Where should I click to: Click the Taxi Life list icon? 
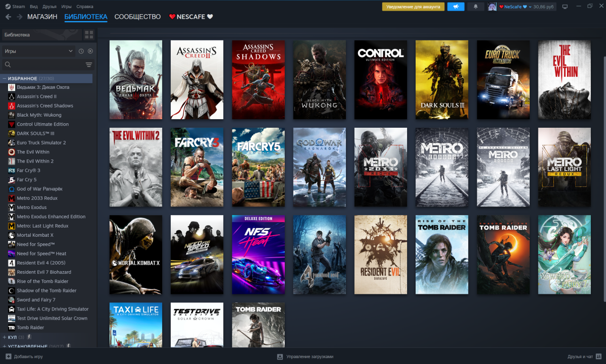(12, 309)
